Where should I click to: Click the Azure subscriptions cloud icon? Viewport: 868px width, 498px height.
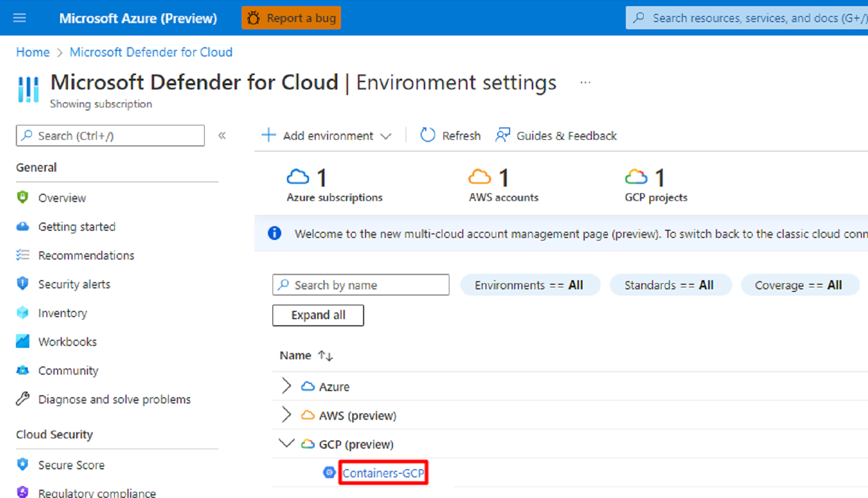pyautogui.click(x=298, y=177)
